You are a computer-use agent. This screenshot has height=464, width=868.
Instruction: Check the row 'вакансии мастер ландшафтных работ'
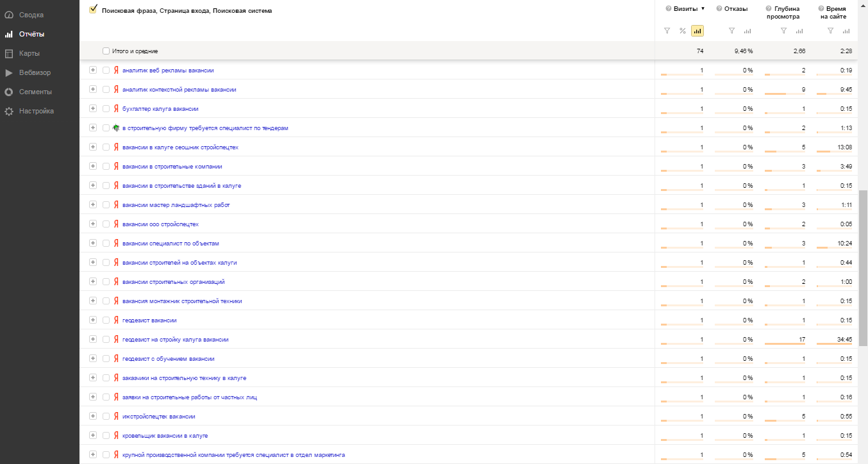[x=106, y=205]
